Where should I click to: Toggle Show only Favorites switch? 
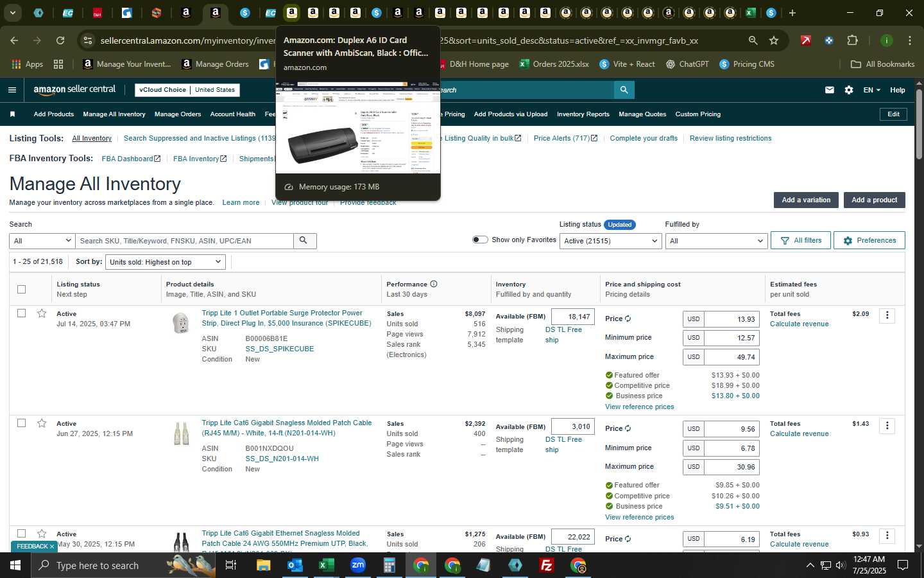480,240
